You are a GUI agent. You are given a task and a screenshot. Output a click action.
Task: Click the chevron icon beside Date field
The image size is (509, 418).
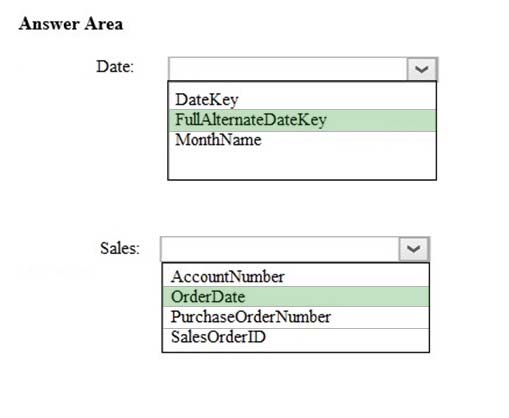422,69
